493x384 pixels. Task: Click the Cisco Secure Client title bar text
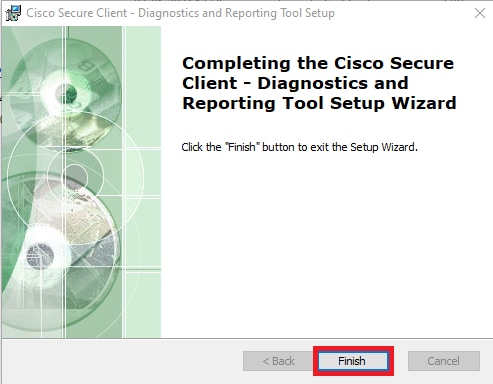(x=180, y=13)
